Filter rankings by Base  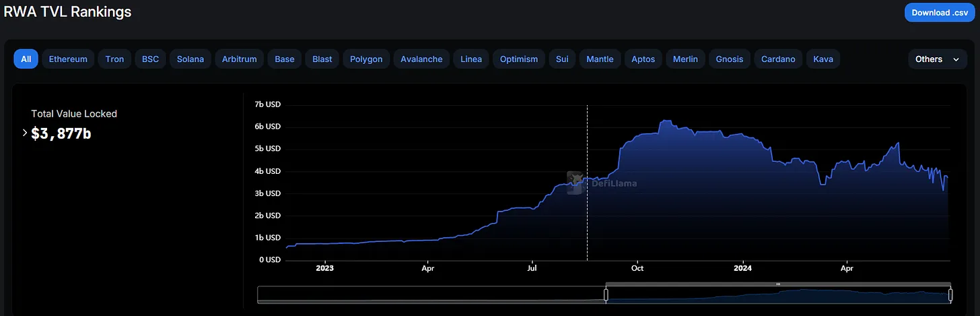coord(285,59)
